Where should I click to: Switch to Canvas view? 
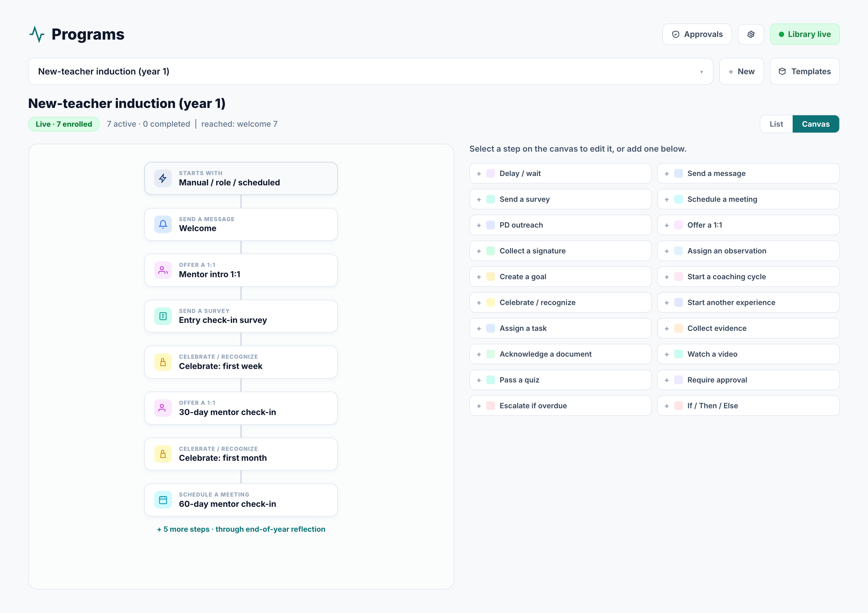(816, 124)
